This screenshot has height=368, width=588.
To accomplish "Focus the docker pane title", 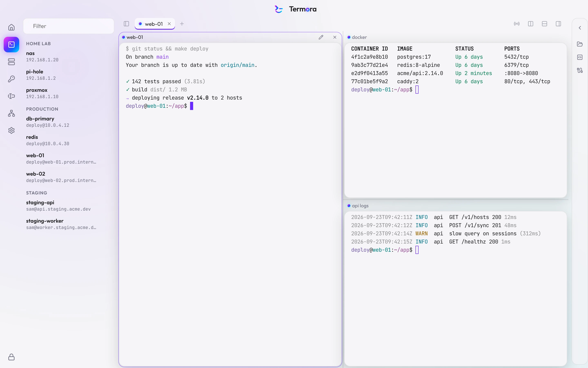I will (x=359, y=37).
